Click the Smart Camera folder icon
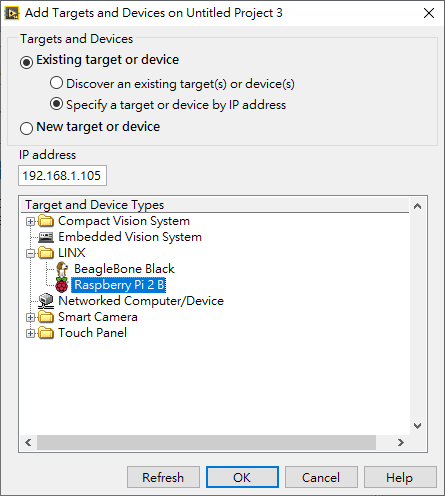This screenshot has height=496, width=445. coord(46,317)
